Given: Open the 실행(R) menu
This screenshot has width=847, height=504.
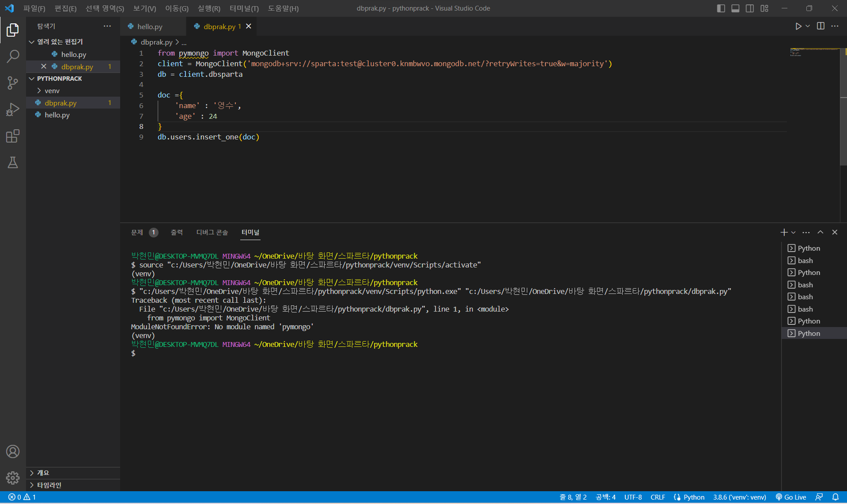Looking at the screenshot, I should [209, 8].
